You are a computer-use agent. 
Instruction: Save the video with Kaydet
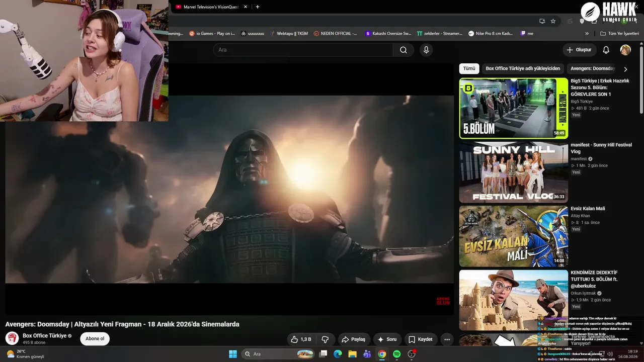click(x=421, y=339)
